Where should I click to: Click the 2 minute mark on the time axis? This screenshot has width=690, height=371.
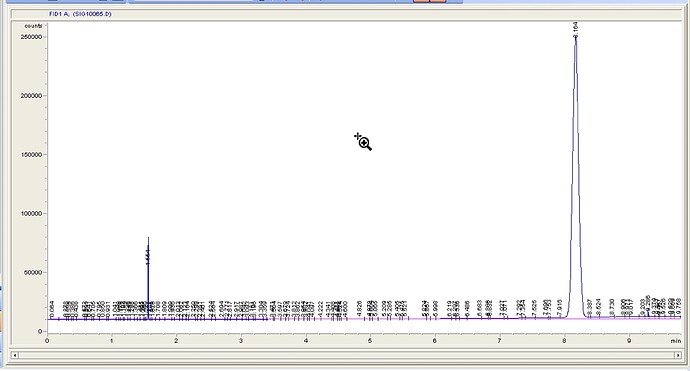tap(176, 341)
